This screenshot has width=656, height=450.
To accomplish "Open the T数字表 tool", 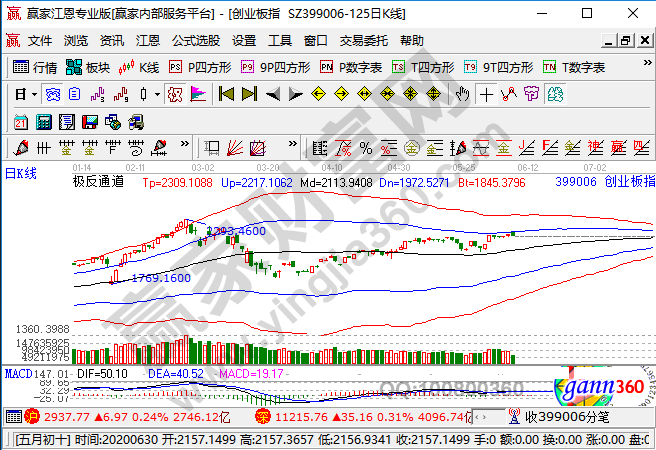I will 574,67.
